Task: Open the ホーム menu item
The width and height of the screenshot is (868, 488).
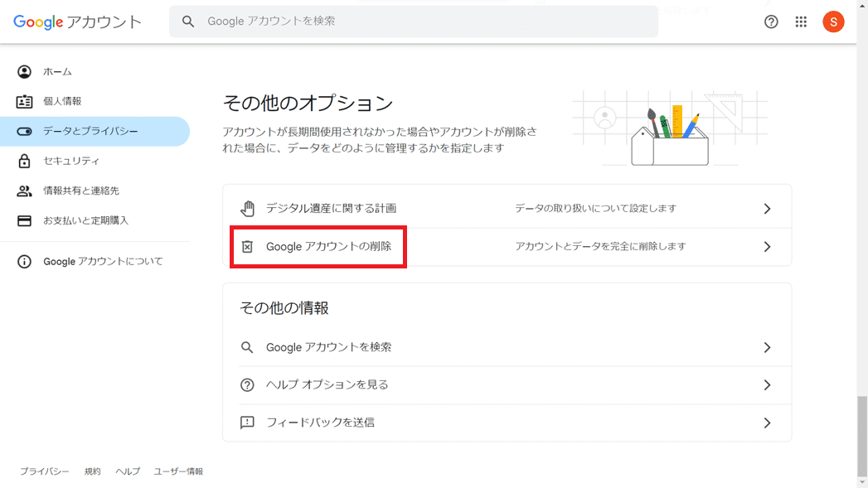Action: [x=95, y=71]
